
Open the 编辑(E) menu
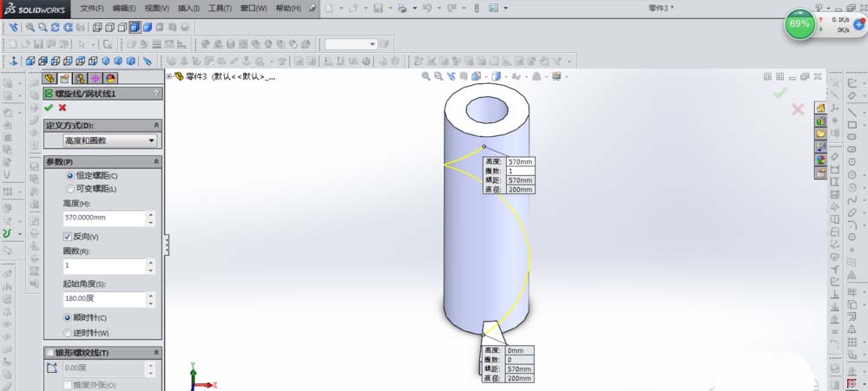coord(123,9)
